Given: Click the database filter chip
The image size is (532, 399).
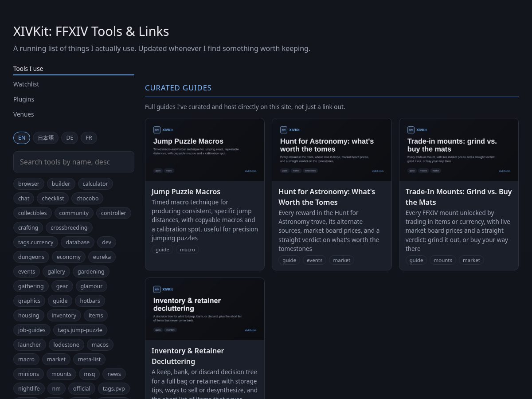Looking at the screenshot, I should pyautogui.click(x=78, y=242).
